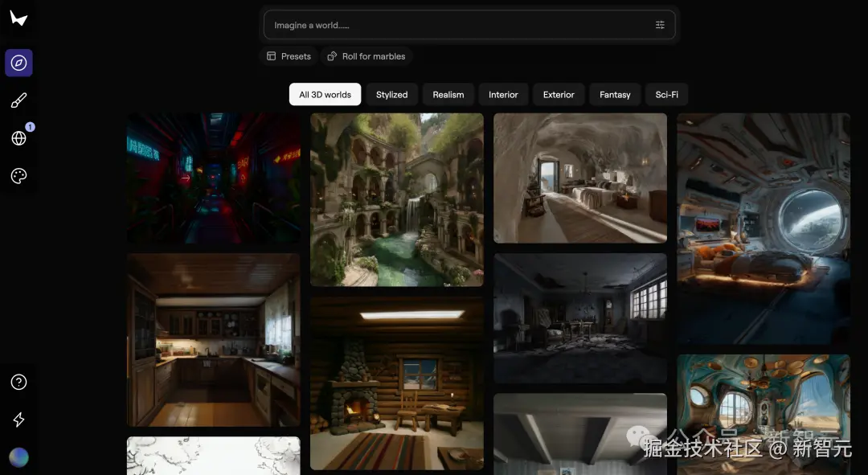Select the Interior filter tab
The height and width of the screenshot is (475, 868).
[x=503, y=95]
